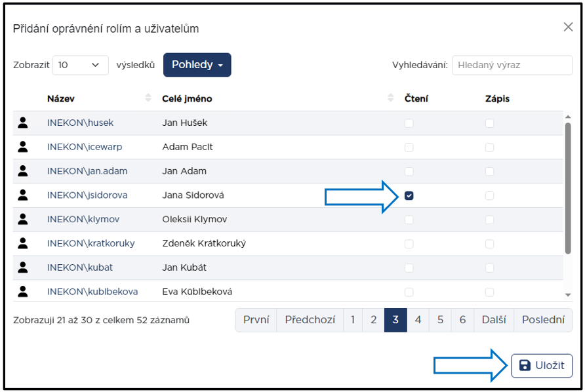
Task: Open the INEKON\kratkoruky user link
Action: (x=91, y=243)
